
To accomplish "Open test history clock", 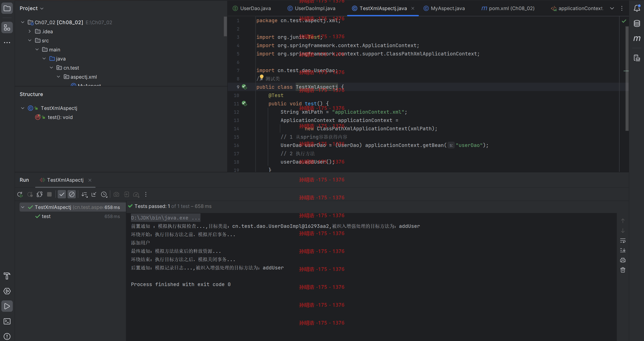I will 104,194.
